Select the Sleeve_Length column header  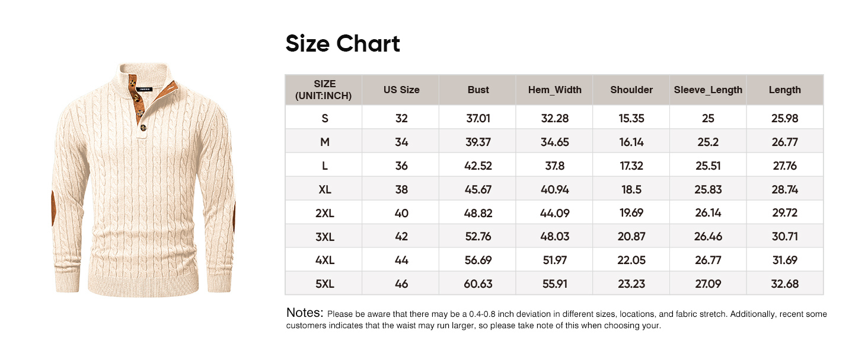tap(708, 90)
